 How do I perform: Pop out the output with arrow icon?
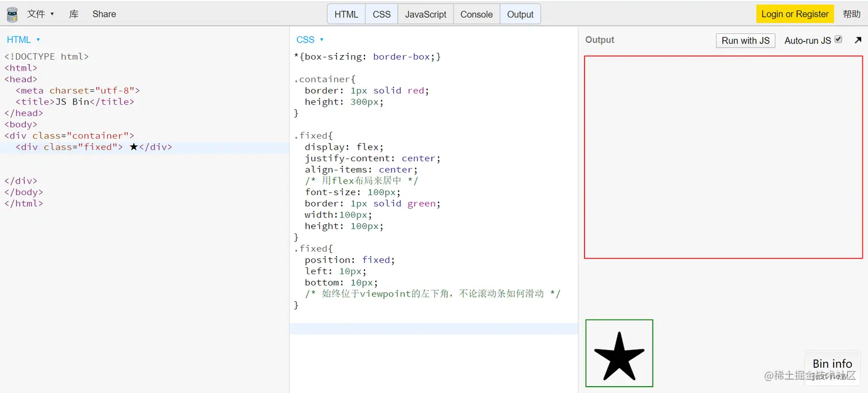point(858,40)
